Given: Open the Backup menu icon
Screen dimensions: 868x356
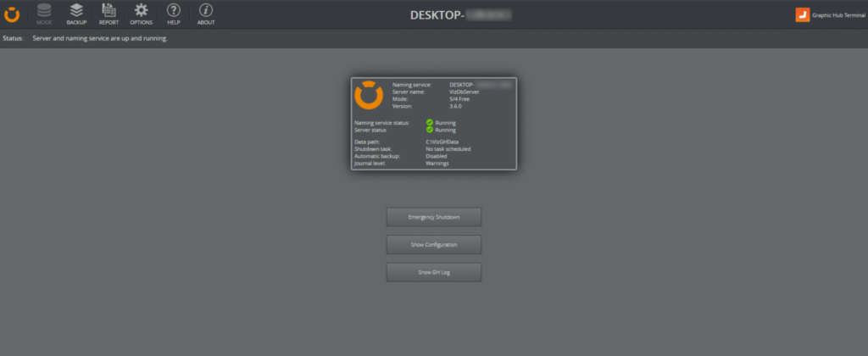Looking at the screenshot, I should point(76,14).
